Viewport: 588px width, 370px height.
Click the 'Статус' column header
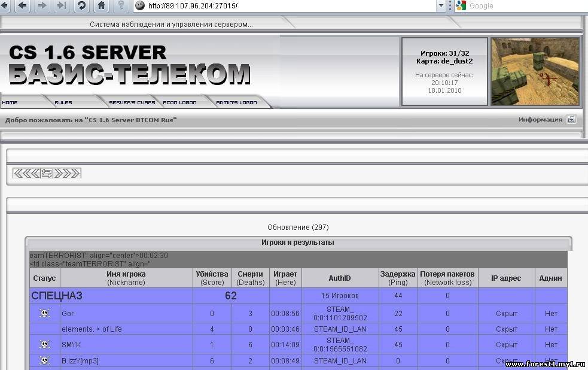[44, 278]
